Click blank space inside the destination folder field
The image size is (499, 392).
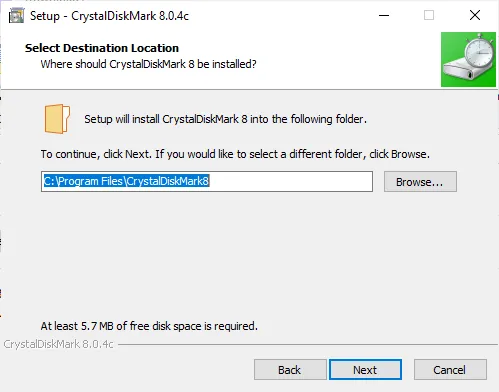(x=290, y=182)
